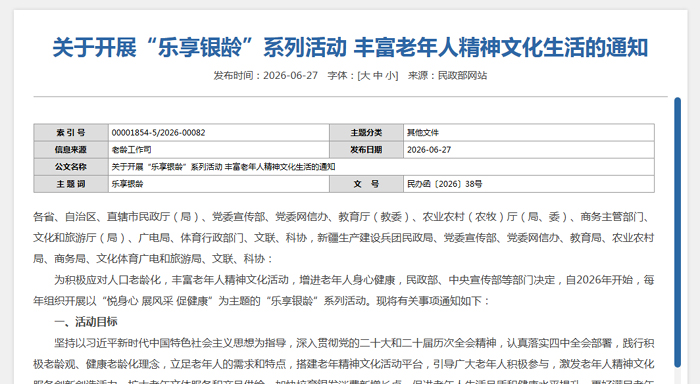Viewport: 700px width, 384px height.
Task: Click the page title heading
Action: 350,47
